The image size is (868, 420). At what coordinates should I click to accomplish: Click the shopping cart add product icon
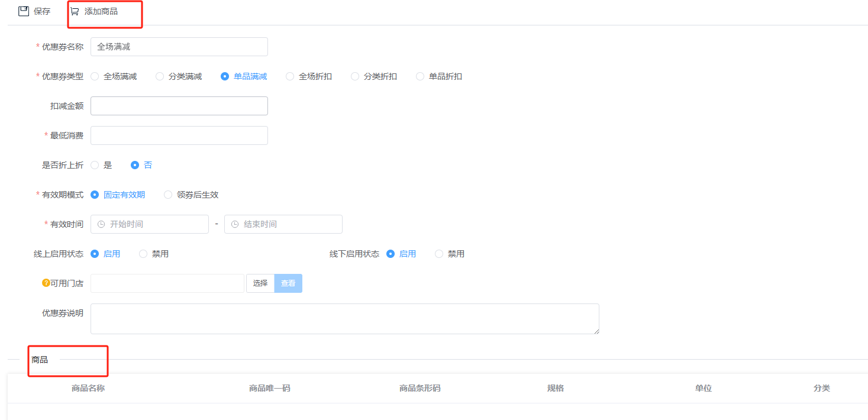75,11
